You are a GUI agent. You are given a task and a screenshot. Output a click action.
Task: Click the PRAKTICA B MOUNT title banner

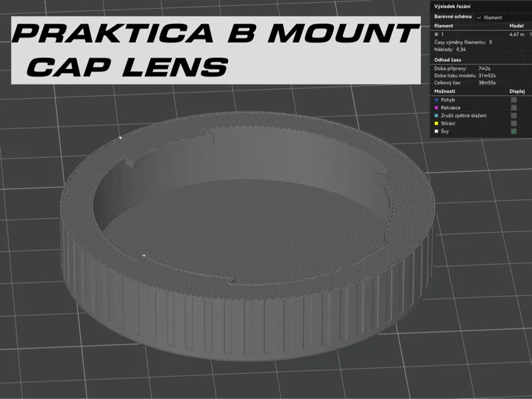[216, 51]
